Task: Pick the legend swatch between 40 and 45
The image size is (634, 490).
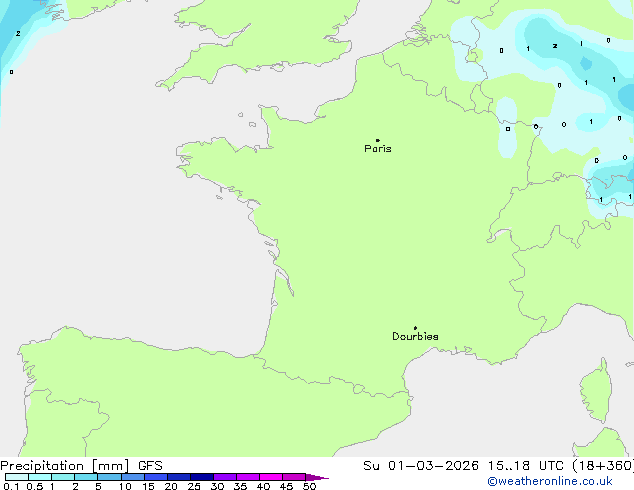Action: tap(271, 477)
